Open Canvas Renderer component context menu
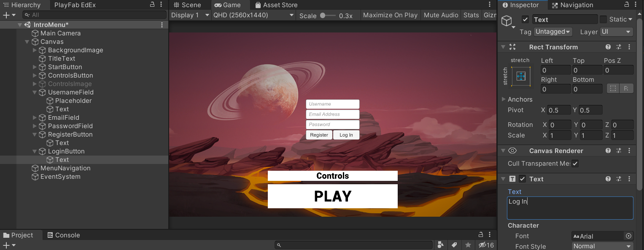The image size is (644, 250). coord(629,151)
